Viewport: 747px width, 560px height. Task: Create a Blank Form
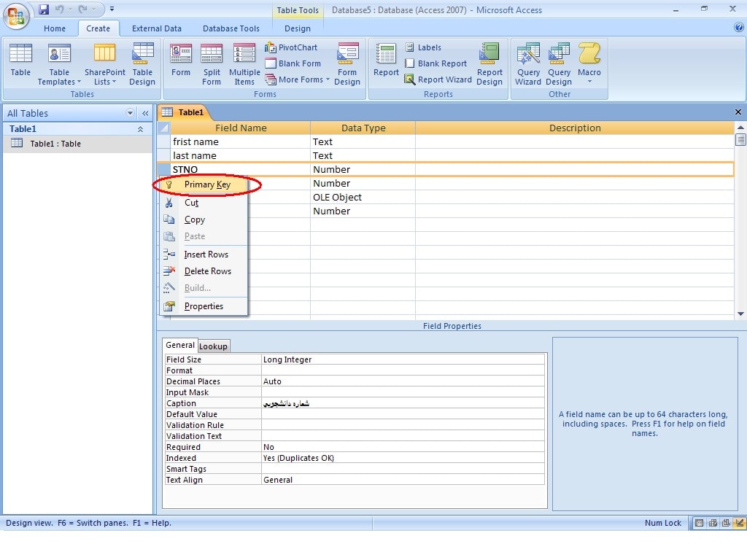click(293, 63)
